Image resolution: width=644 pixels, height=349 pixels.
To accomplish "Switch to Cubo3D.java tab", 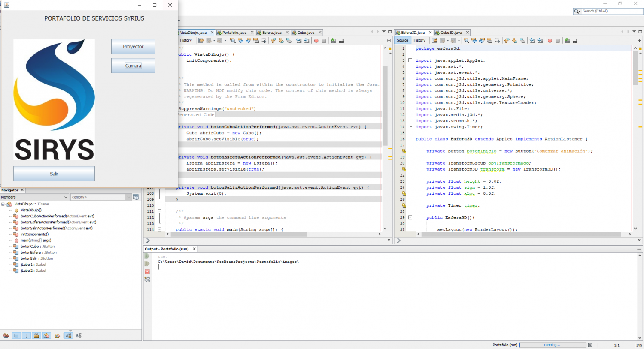I will [451, 33].
